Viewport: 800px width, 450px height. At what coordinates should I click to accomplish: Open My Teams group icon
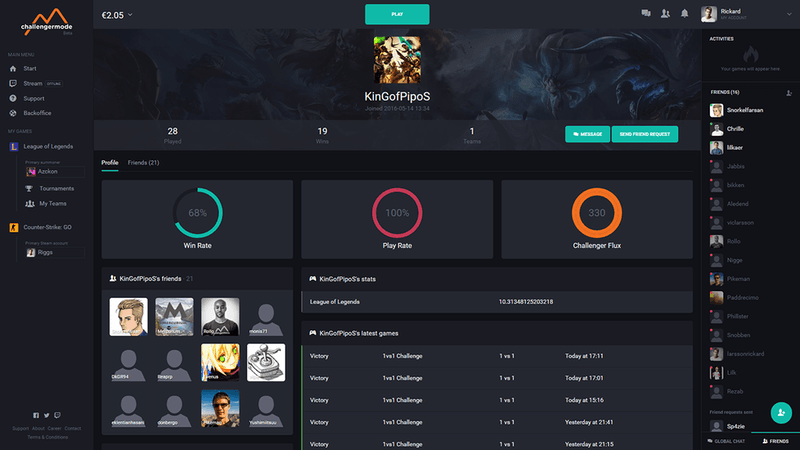30,204
